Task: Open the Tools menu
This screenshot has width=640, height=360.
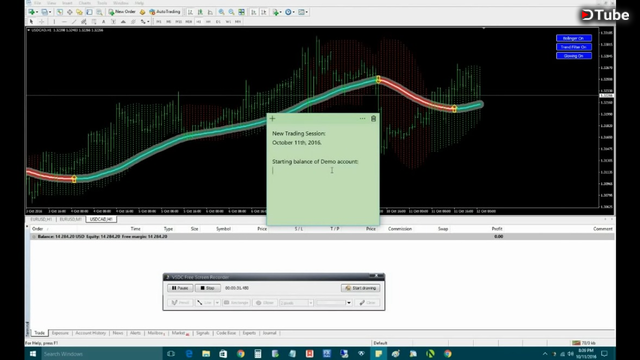Action: click(x=102, y=3)
